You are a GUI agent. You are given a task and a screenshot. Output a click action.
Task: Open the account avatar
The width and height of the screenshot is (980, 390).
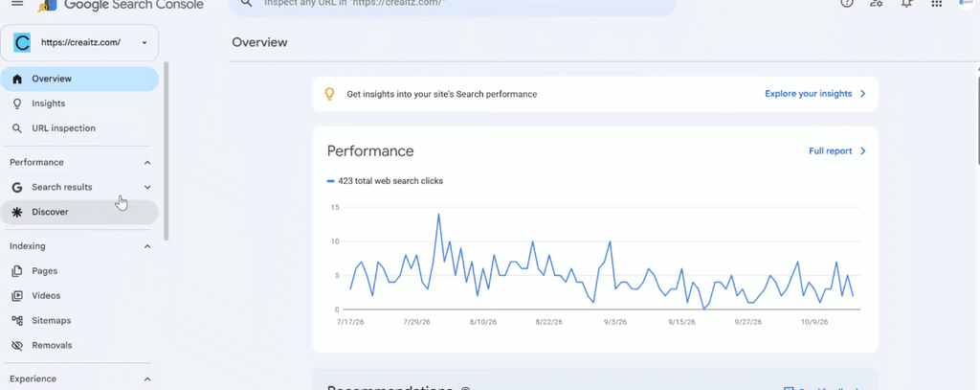pyautogui.click(x=967, y=3)
